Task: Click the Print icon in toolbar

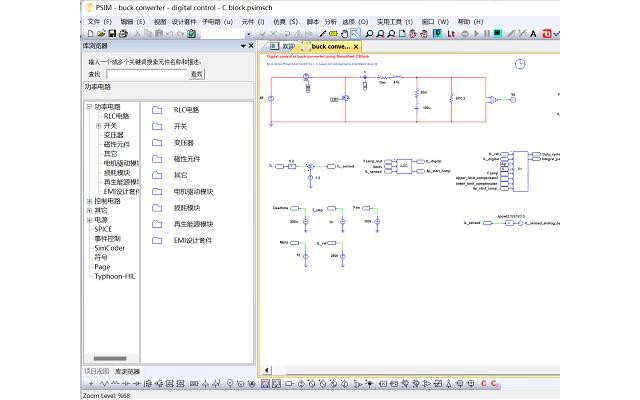Action: [x=123, y=34]
